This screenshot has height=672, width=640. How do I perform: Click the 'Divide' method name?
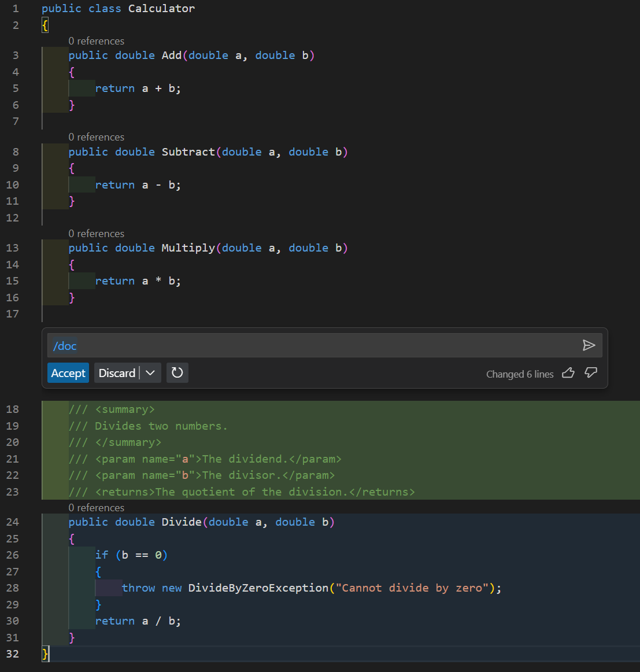[x=182, y=522]
